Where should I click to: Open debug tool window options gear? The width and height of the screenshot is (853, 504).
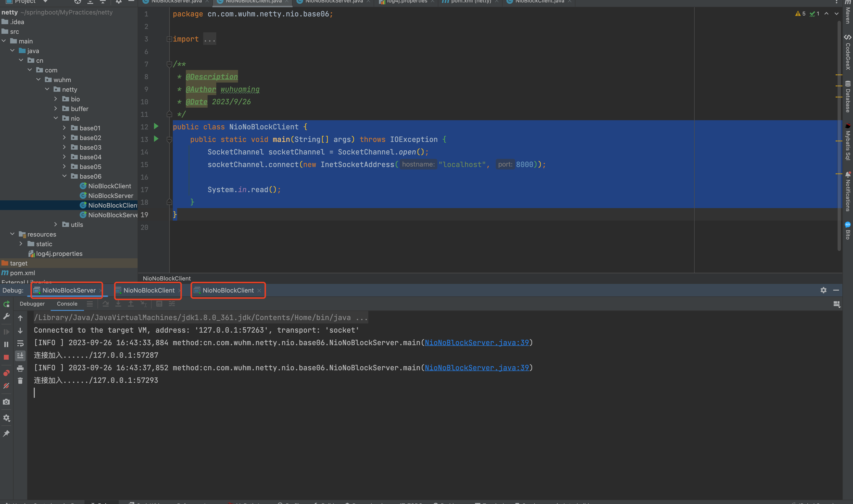824,290
